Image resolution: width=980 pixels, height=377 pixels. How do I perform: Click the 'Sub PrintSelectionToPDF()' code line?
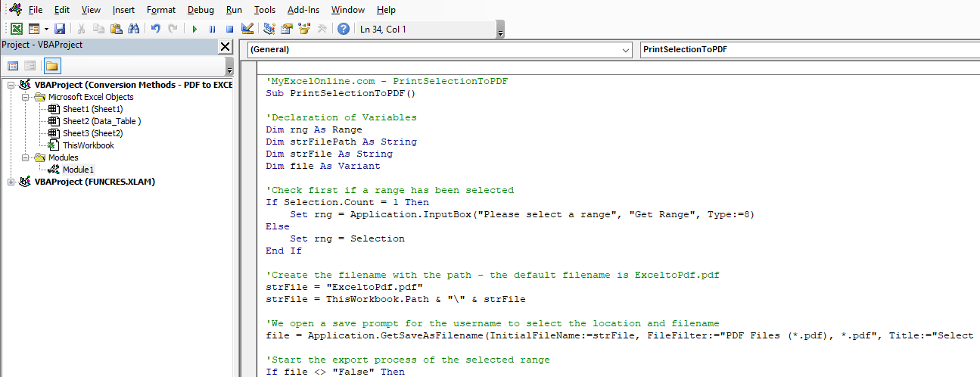point(341,93)
